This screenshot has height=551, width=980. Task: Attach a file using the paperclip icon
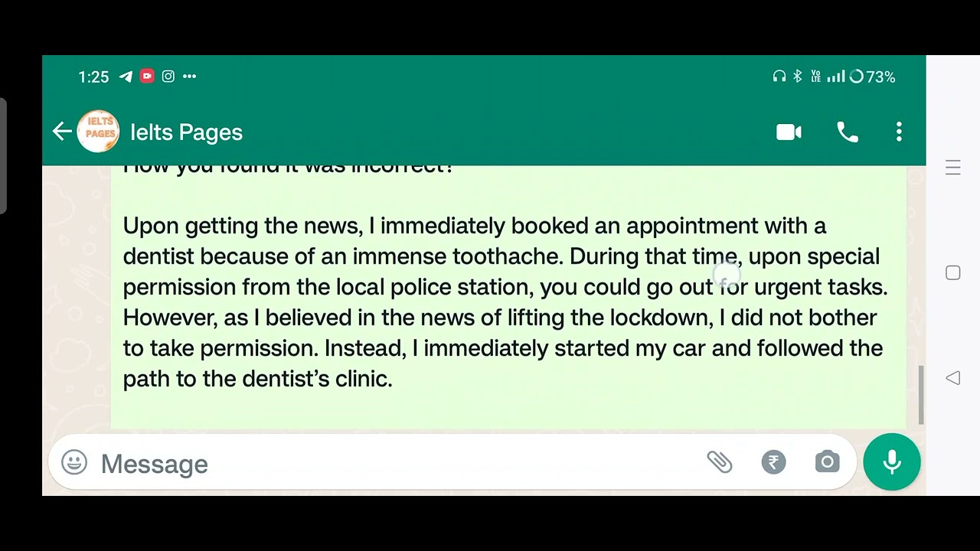(720, 461)
